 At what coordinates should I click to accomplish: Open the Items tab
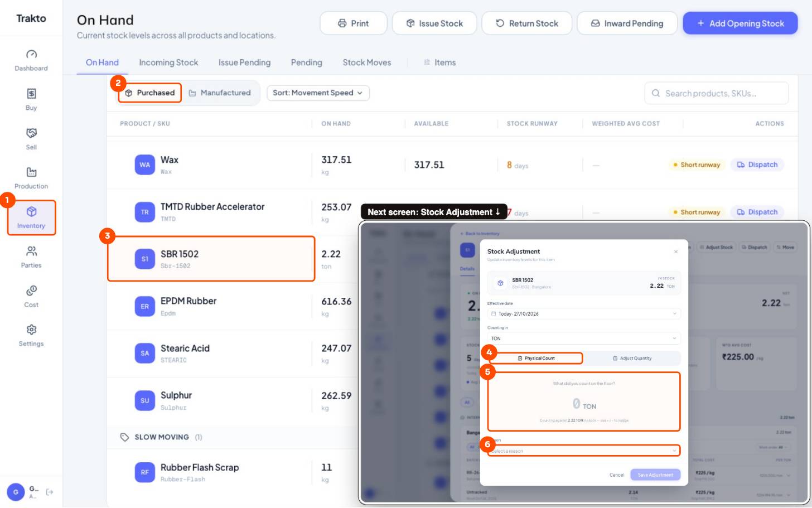439,62
